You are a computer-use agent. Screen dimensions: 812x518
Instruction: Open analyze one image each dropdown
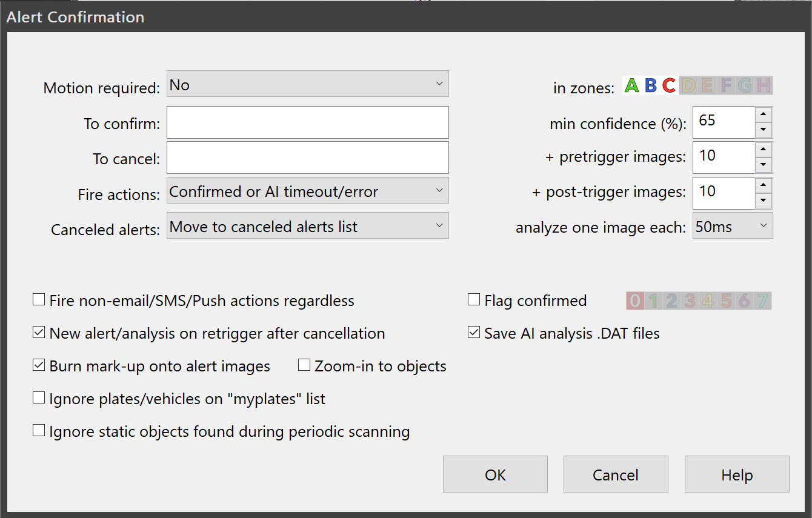[x=732, y=226]
